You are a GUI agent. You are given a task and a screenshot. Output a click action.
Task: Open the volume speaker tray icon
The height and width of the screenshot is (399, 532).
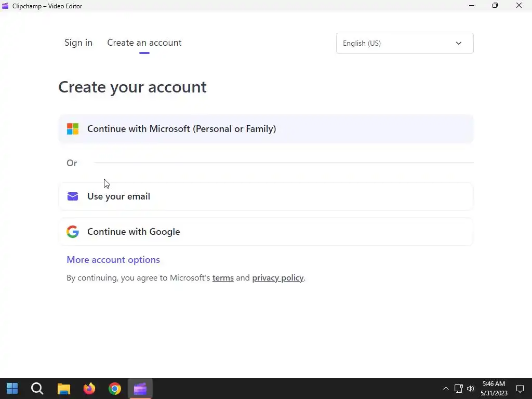470,389
